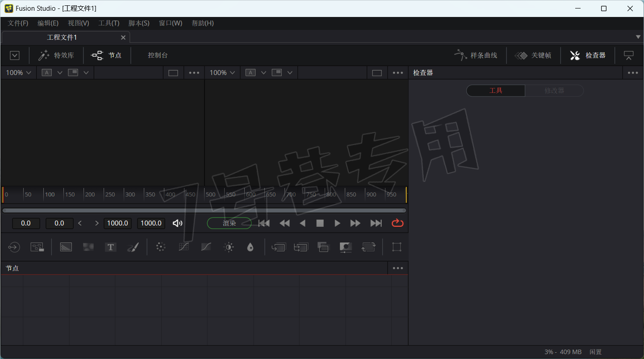This screenshot has width=644, height=359.
Task: Click the double-arrow rewind button
Action: pos(284,223)
